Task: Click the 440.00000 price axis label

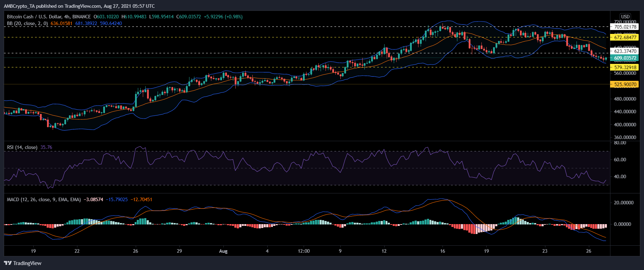Action: click(x=625, y=112)
